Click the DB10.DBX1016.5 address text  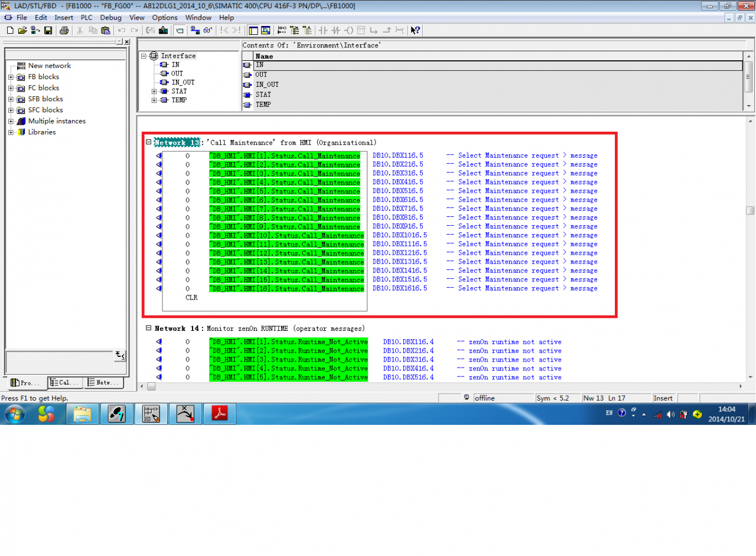pos(400,235)
